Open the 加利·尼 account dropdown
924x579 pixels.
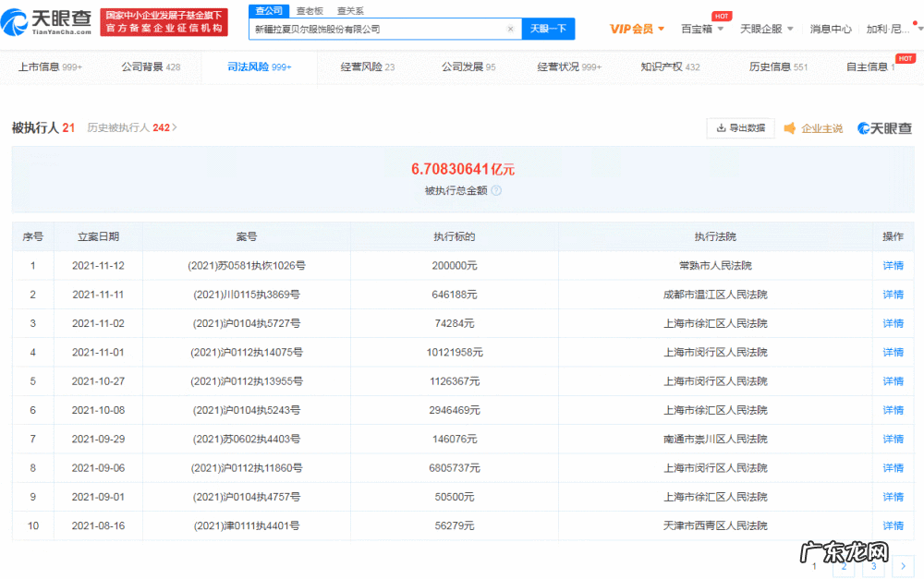(887, 29)
